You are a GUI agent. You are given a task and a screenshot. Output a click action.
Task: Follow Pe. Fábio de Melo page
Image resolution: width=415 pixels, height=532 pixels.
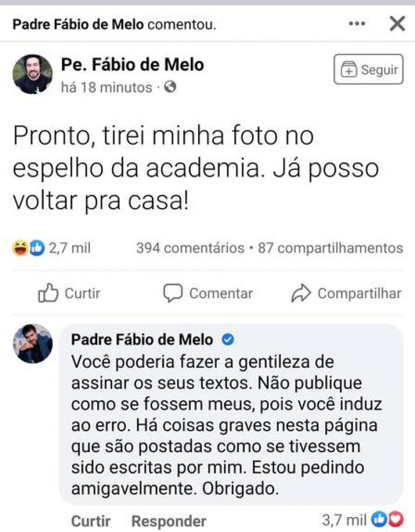click(x=368, y=69)
